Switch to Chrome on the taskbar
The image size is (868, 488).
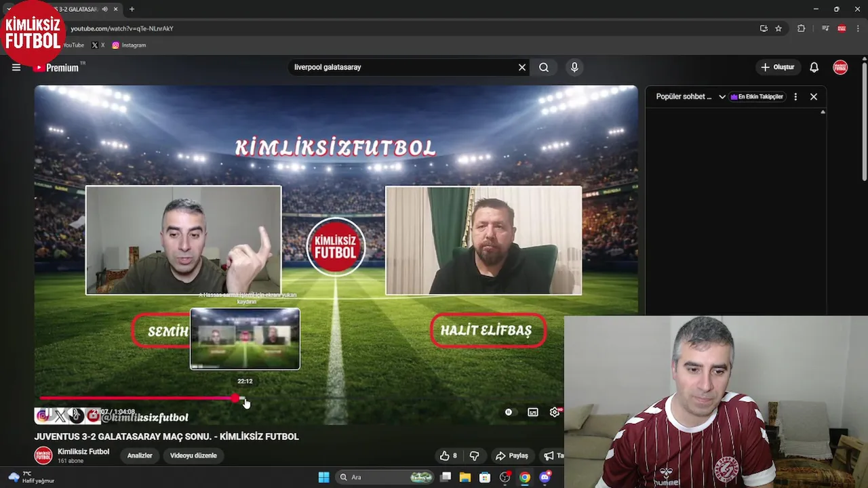(x=525, y=477)
